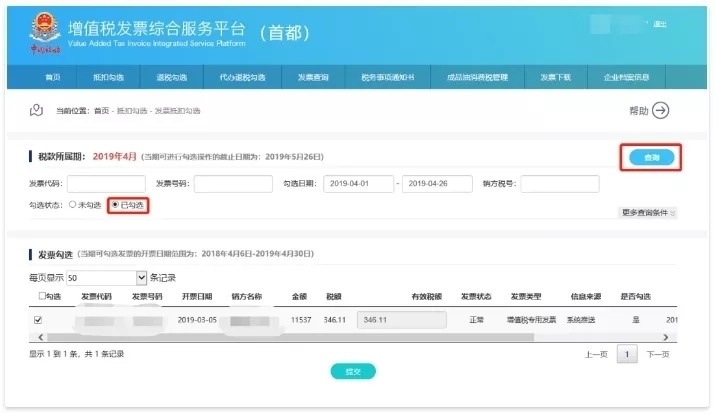Click the 发票代码 input field
Image resolution: width=716 pixels, height=414 pixels.
[106, 184]
